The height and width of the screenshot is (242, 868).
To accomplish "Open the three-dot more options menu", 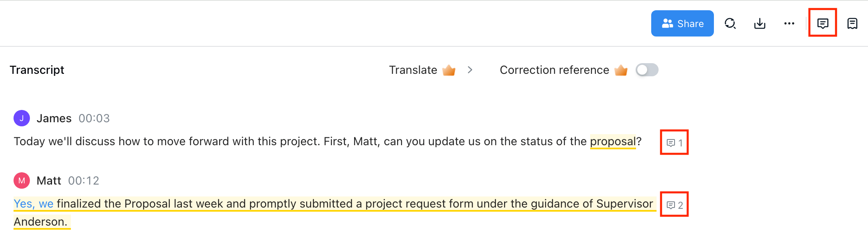I will 789,23.
